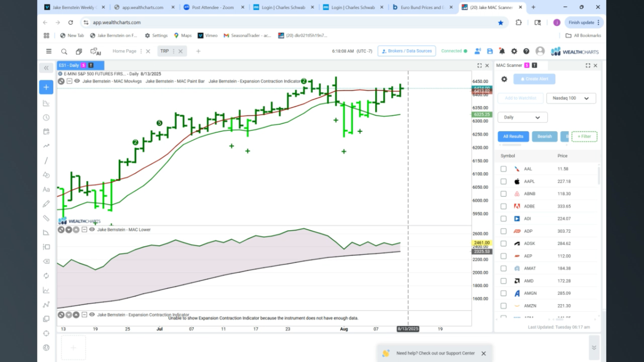This screenshot has width=644, height=362.
Task: Click the globe icon in left toolbar
Action: pyautogui.click(x=46, y=348)
